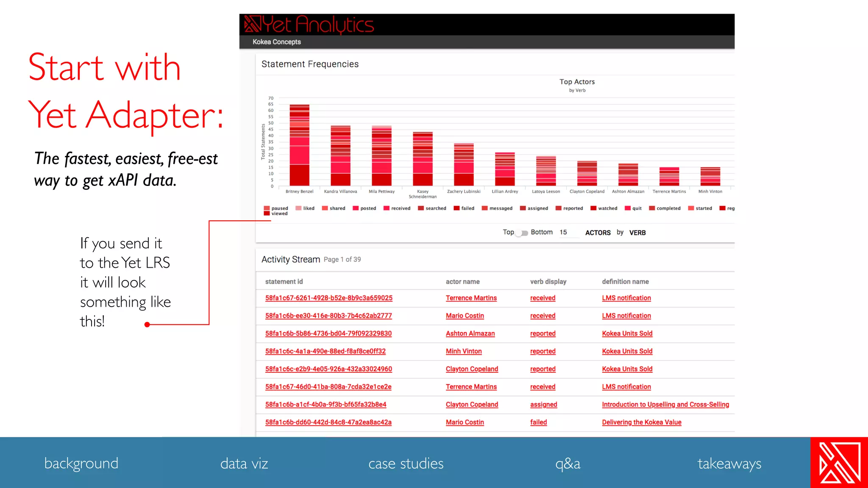Screen dimensions: 868x488
Task: Toggle the completed legend entry
Action: pyautogui.click(x=665, y=208)
